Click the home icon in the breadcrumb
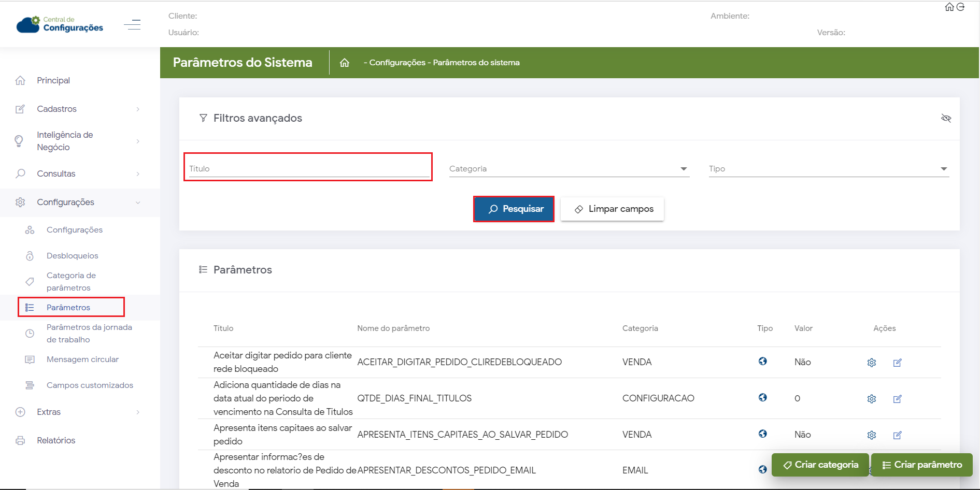The height and width of the screenshot is (490, 980). pyautogui.click(x=344, y=63)
